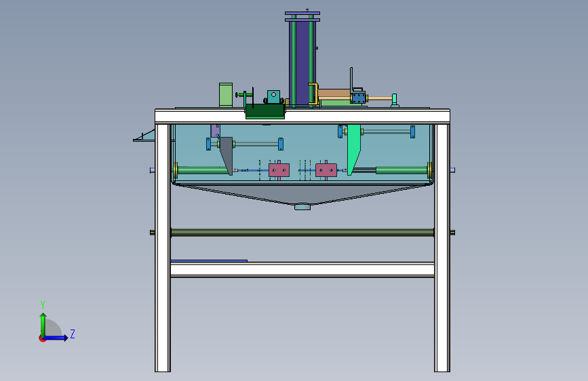The image size is (588, 381).
Task: Select the light green rectangular block on top
Action: 226,95
